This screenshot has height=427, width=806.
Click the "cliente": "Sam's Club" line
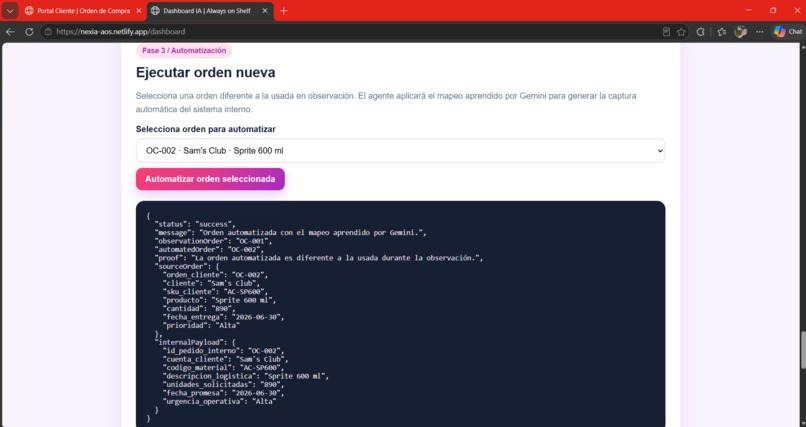pyautogui.click(x=211, y=283)
